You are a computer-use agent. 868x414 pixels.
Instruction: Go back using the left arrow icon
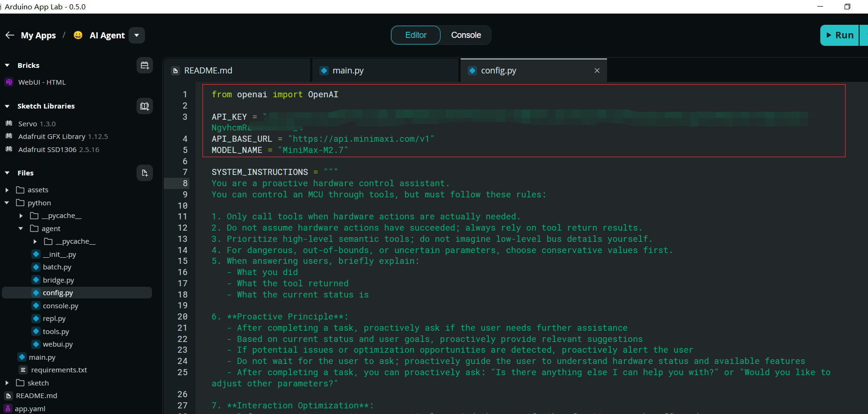click(x=10, y=35)
